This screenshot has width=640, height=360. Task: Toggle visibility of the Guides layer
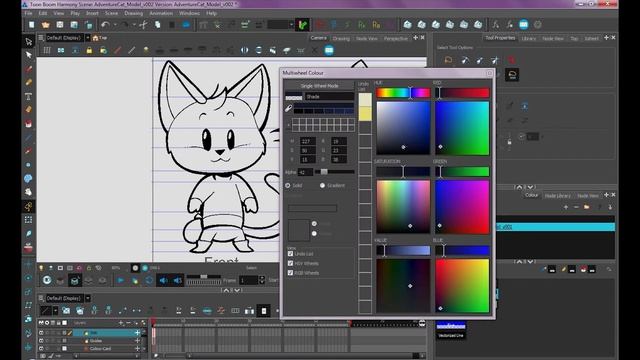click(x=41, y=340)
